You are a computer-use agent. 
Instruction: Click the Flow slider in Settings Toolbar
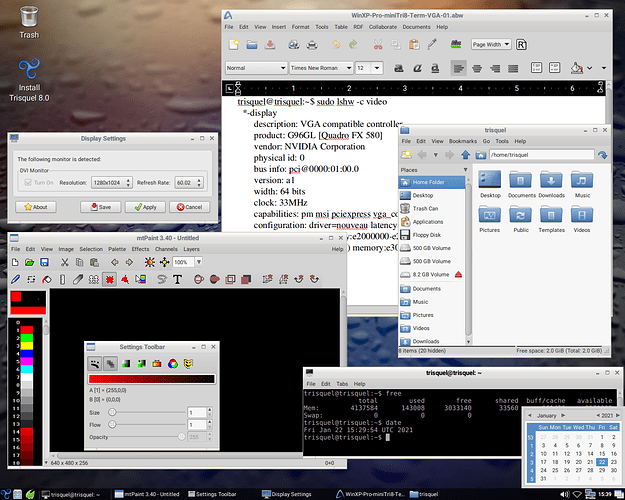(x=147, y=425)
